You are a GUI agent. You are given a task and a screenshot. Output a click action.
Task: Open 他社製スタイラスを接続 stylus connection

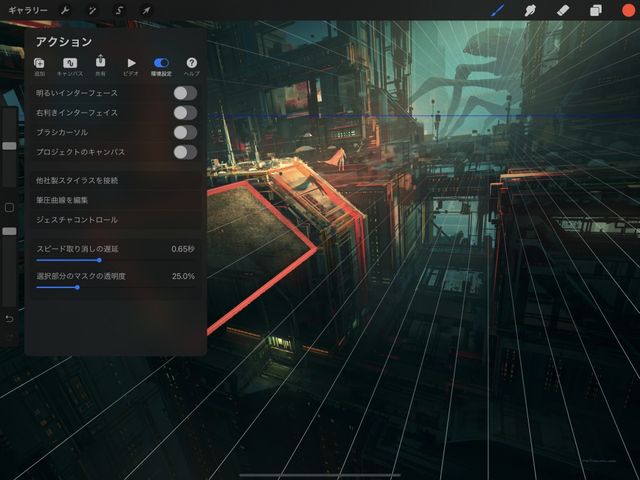pos(116,180)
